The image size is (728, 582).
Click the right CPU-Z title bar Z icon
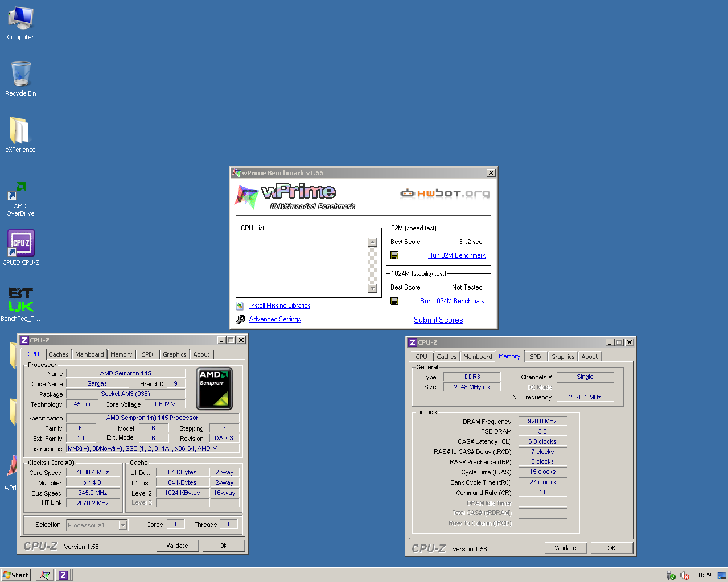(x=413, y=342)
